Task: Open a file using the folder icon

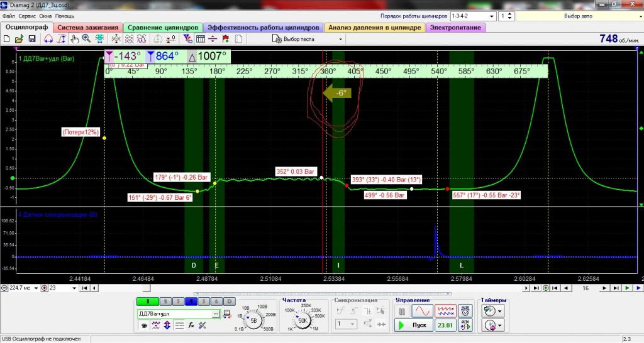Action: [x=19, y=39]
